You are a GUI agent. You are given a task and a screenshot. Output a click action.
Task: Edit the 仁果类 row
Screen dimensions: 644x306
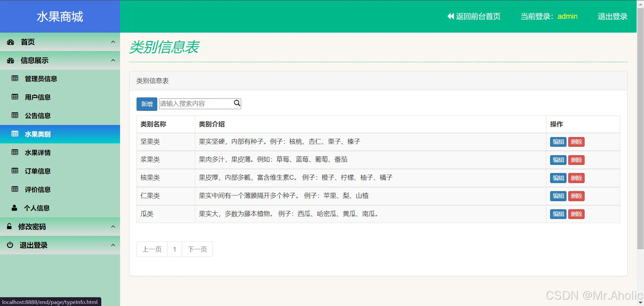coord(558,196)
